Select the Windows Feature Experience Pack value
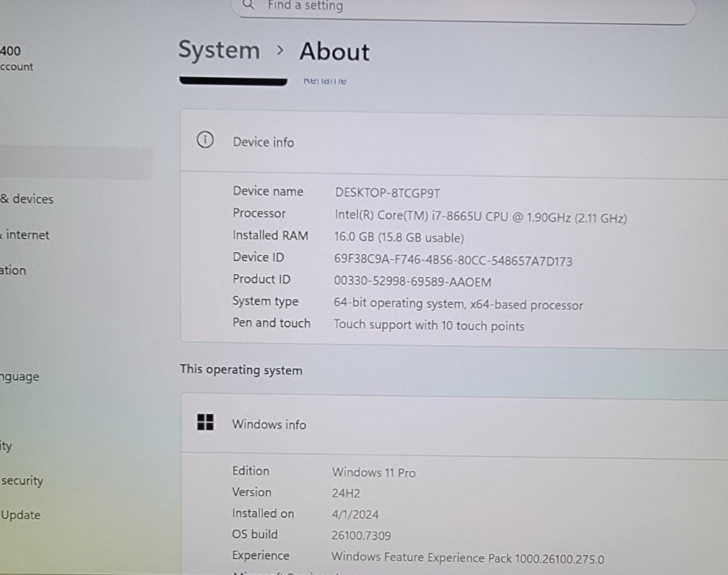Screen dimensions: 728x575 468,558
